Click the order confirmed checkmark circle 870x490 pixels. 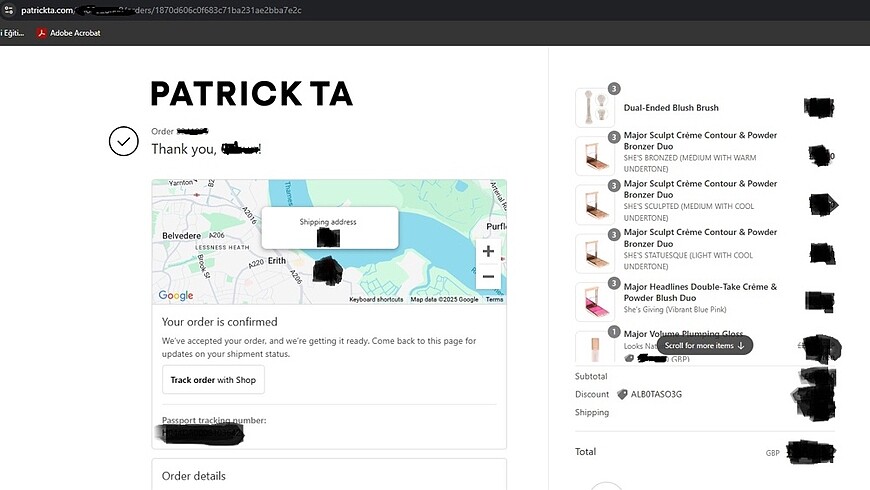click(124, 141)
